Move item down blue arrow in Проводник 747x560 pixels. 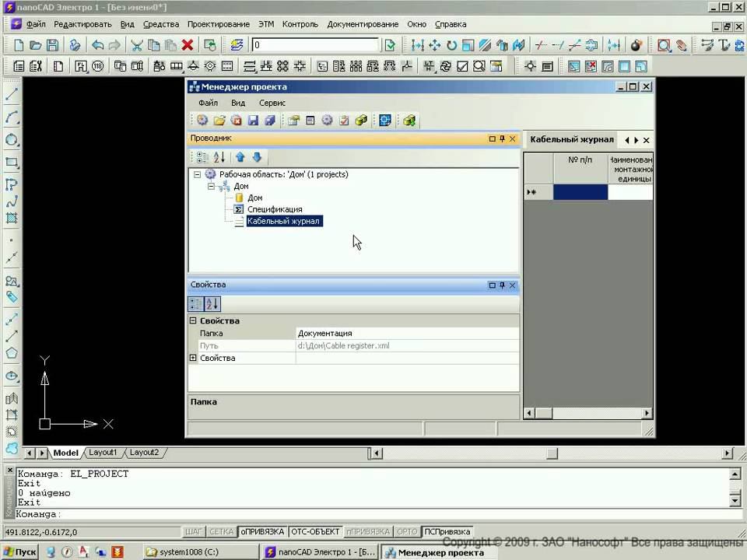(x=258, y=157)
